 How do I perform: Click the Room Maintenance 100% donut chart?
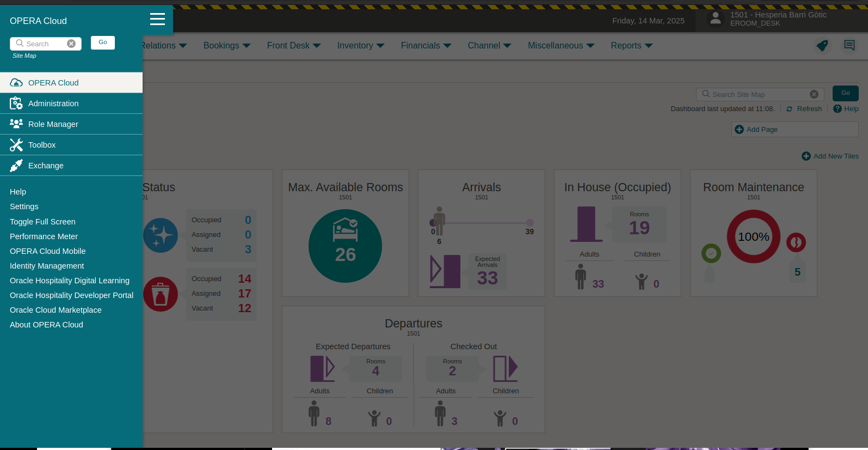click(x=753, y=237)
